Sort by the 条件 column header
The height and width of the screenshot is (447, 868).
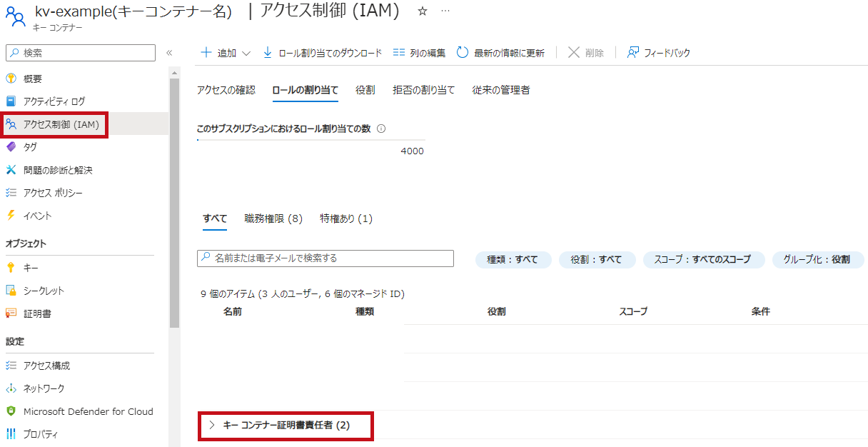point(761,312)
